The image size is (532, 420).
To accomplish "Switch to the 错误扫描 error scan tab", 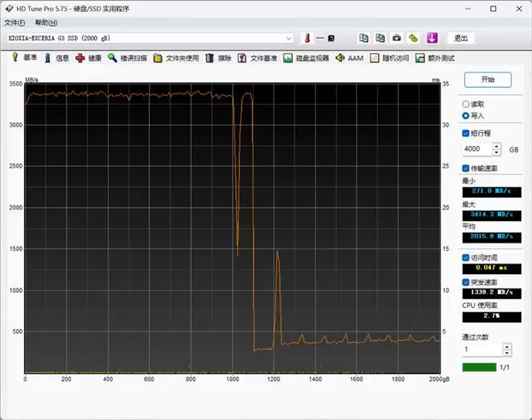I will coord(127,58).
